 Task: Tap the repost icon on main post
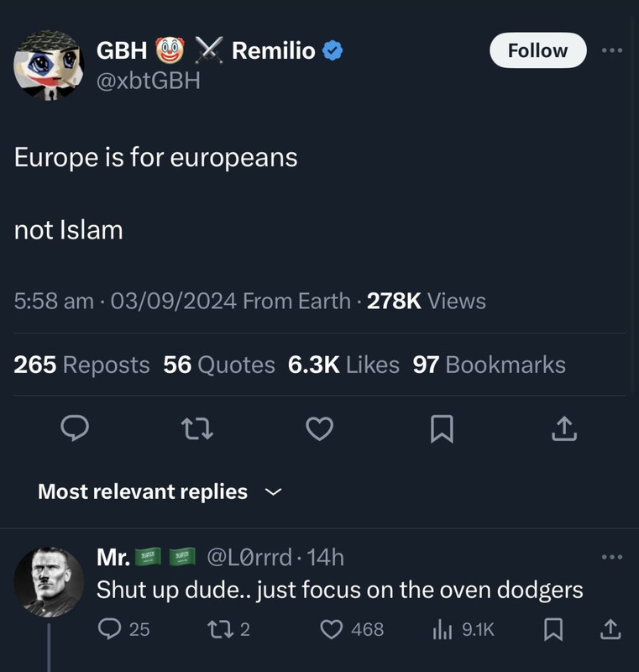point(197,429)
